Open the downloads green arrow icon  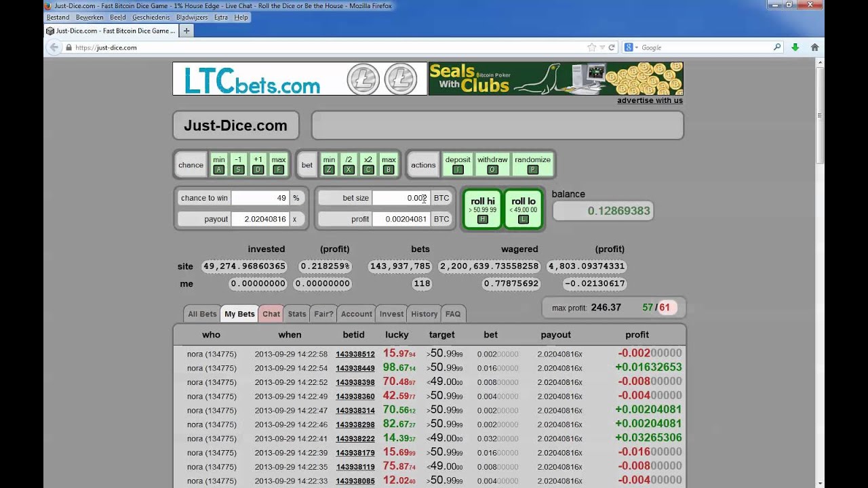coord(795,47)
